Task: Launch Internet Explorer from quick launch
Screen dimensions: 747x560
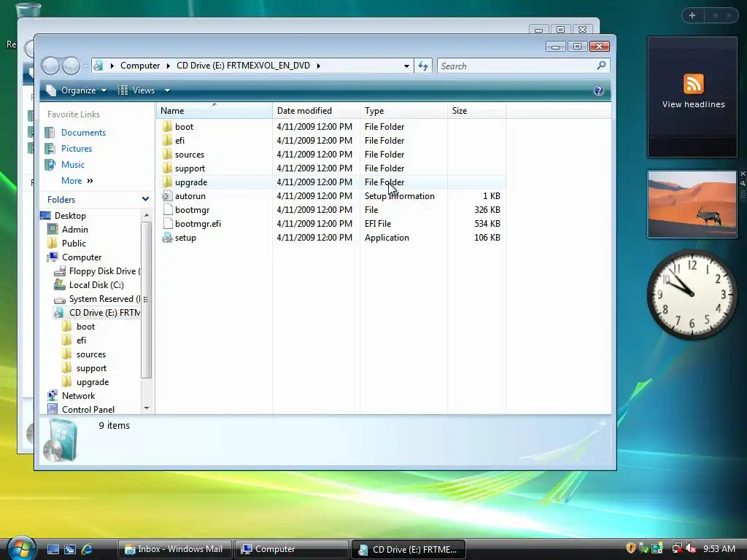Action: 87,549
